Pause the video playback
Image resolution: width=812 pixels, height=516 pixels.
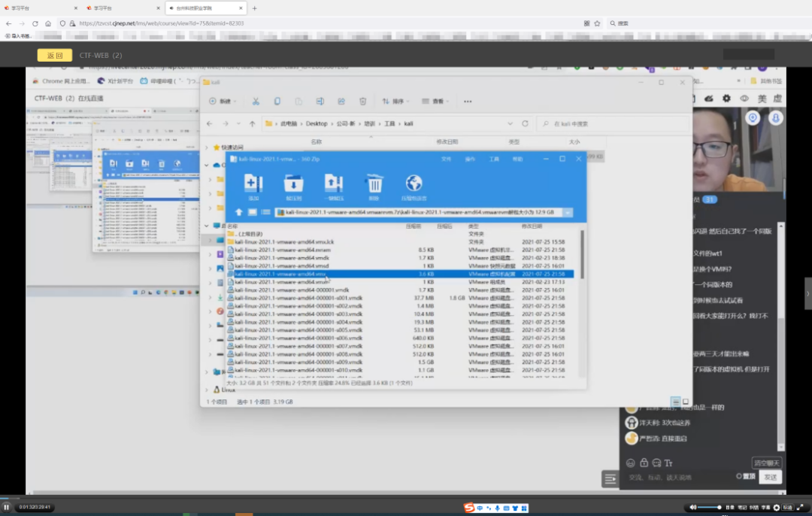tap(6, 507)
